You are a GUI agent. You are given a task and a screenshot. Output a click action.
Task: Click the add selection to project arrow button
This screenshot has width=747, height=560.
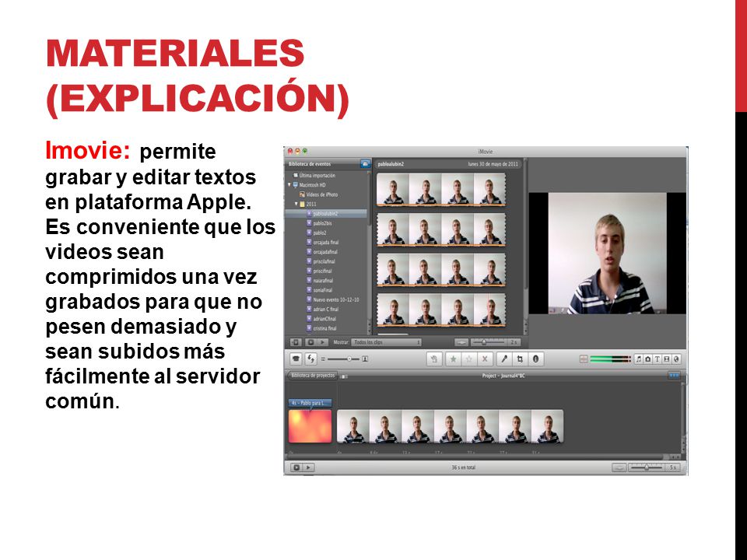click(x=434, y=359)
